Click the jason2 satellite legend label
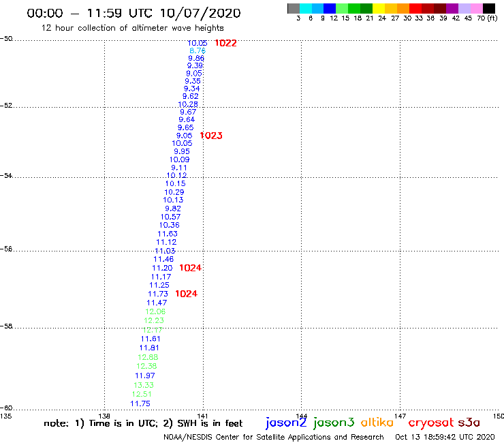The width and height of the screenshot is (504, 443). click(286, 423)
